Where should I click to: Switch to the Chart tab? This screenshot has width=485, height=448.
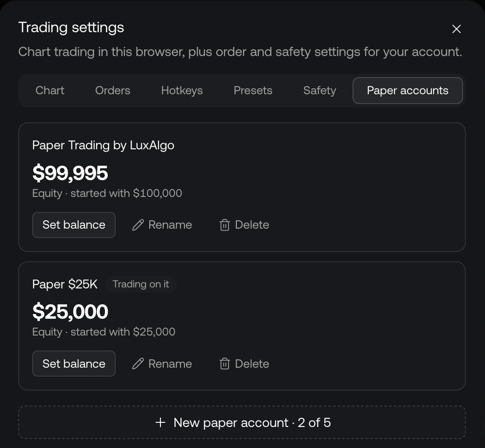[x=50, y=91]
